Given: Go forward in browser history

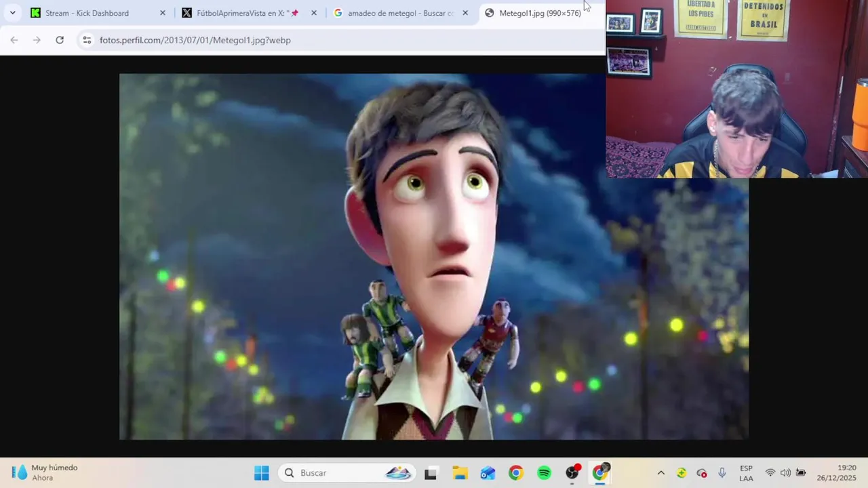Looking at the screenshot, I should (x=37, y=40).
